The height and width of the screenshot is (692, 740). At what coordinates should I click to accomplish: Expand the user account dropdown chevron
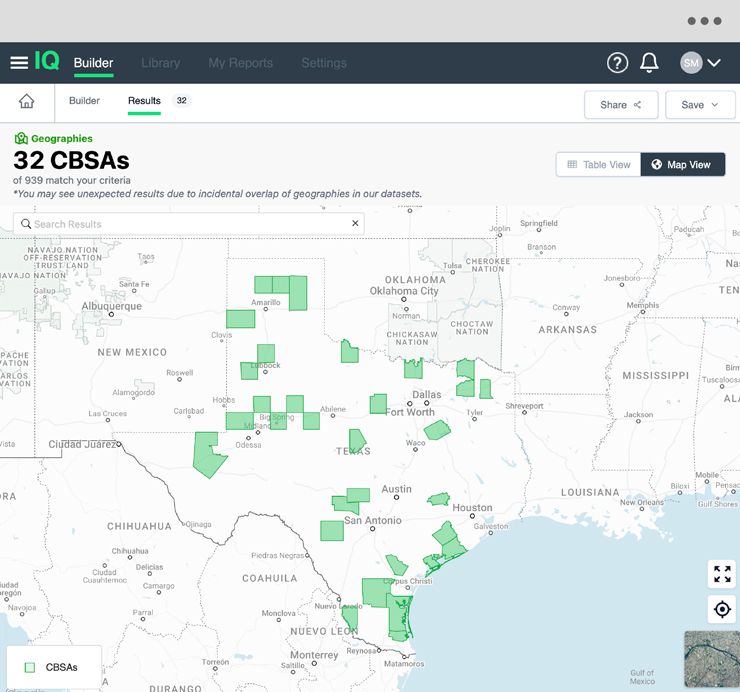tap(714, 63)
